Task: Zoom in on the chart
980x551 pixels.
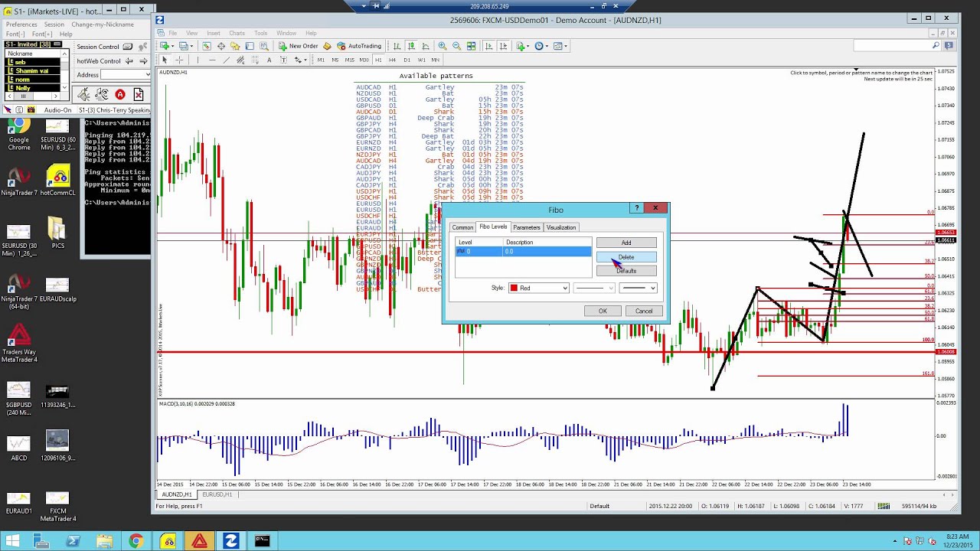Action: click(442, 46)
